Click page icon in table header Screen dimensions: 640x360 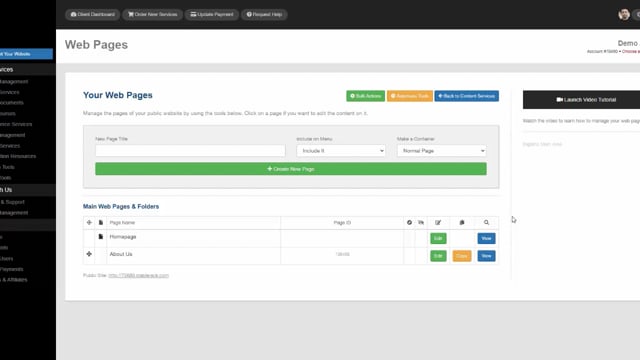pyautogui.click(x=101, y=222)
